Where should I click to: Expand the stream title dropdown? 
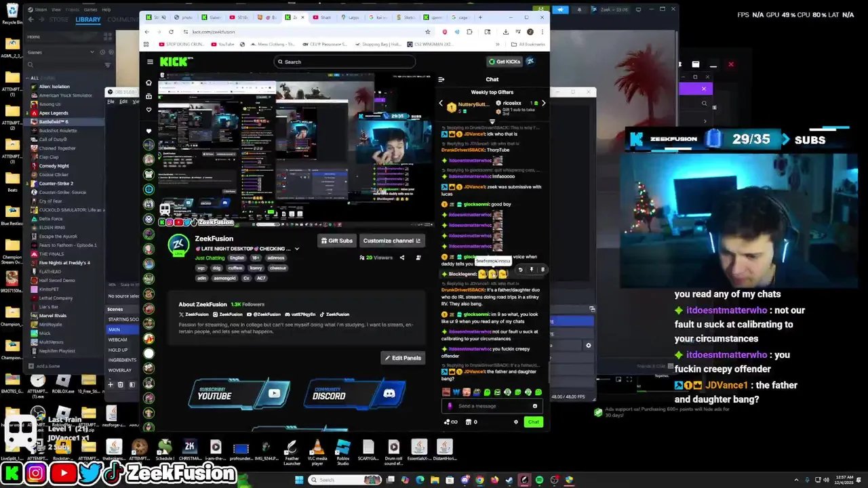coord(296,249)
